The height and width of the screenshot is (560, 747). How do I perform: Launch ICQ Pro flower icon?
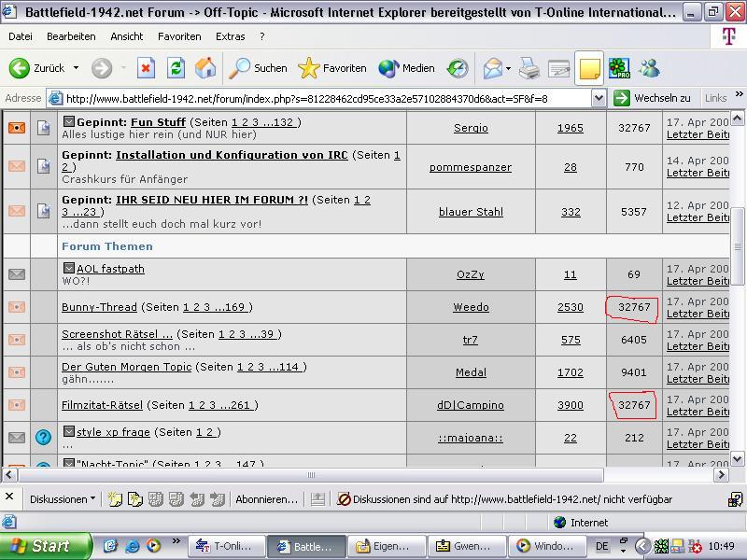(x=619, y=68)
